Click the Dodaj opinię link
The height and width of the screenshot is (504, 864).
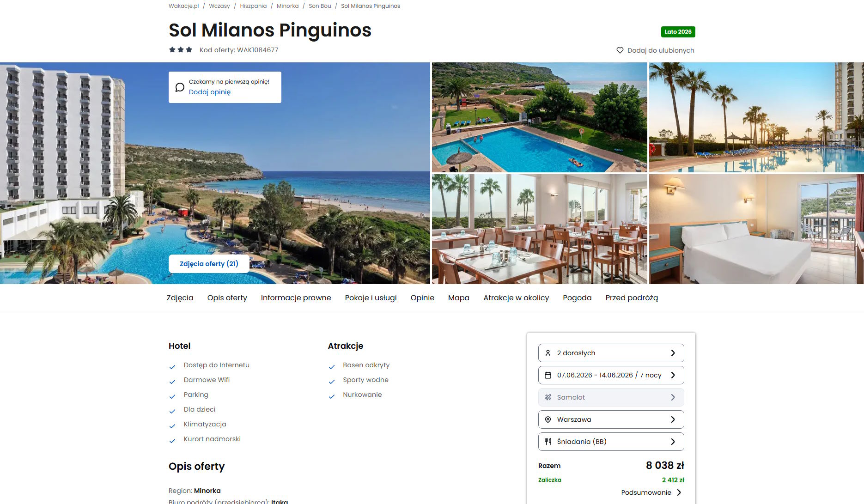[210, 92]
